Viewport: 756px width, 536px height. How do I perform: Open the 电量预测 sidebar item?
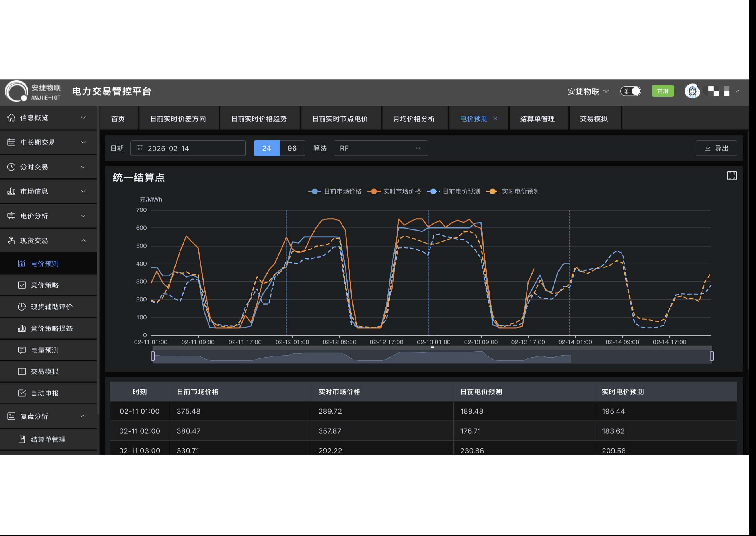[x=45, y=350]
